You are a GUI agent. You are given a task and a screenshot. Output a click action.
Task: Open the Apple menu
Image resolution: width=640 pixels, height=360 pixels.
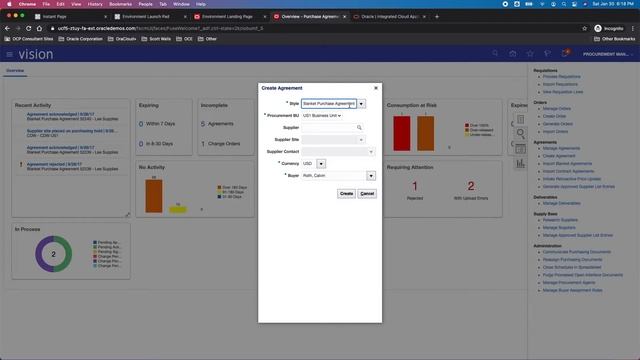coord(9,4)
